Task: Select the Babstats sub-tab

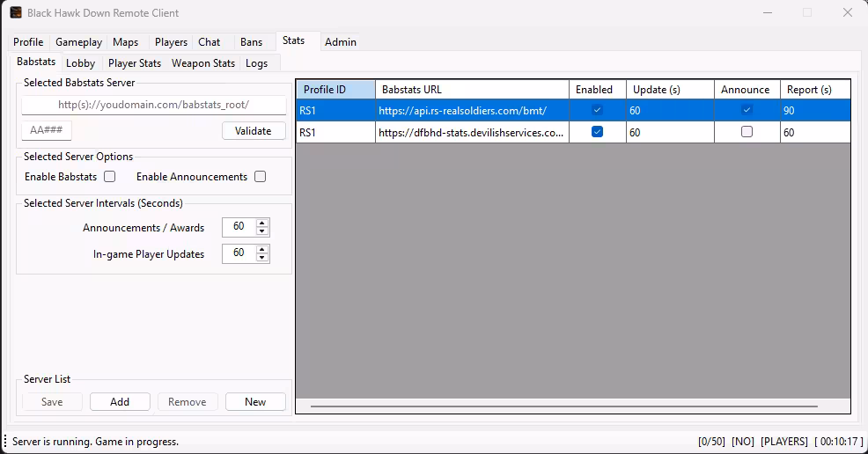Action: coord(36,62)
